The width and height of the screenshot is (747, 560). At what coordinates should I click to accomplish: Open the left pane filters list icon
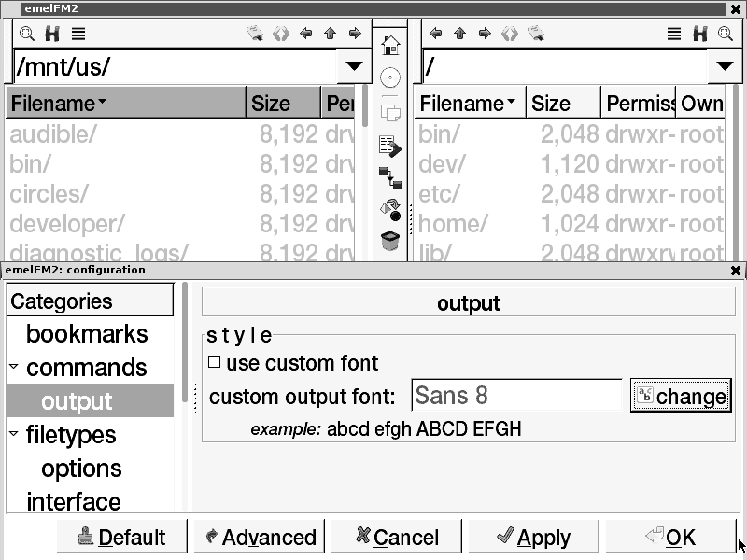pos(78,34)
